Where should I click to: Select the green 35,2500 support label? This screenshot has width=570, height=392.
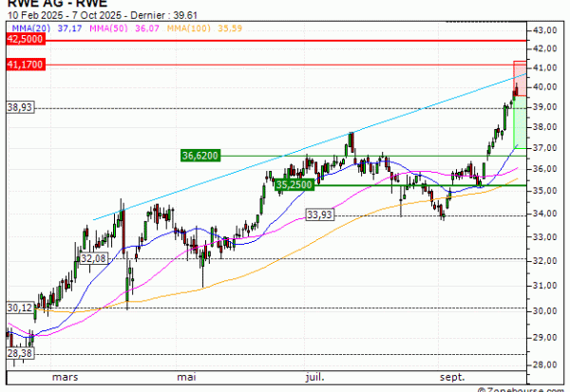[x=294, y=184]
